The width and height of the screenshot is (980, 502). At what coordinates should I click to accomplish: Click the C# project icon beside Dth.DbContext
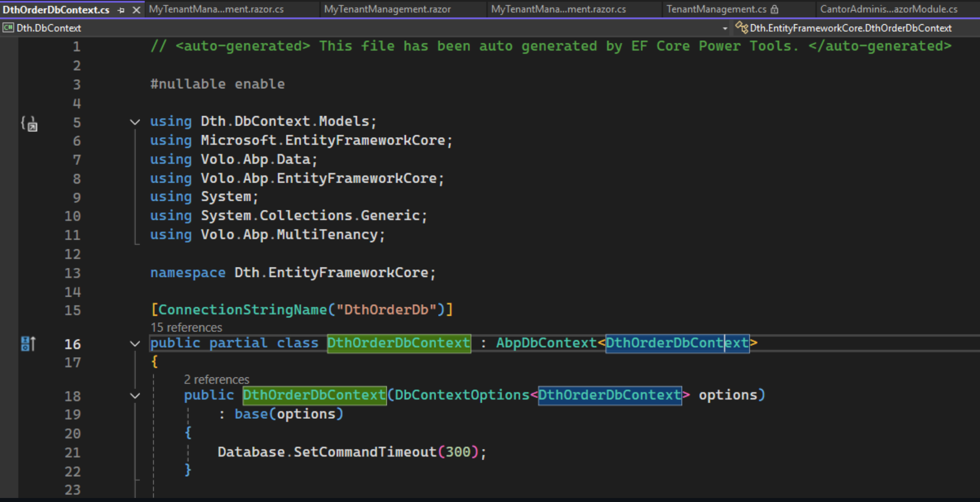click(8, 28)
